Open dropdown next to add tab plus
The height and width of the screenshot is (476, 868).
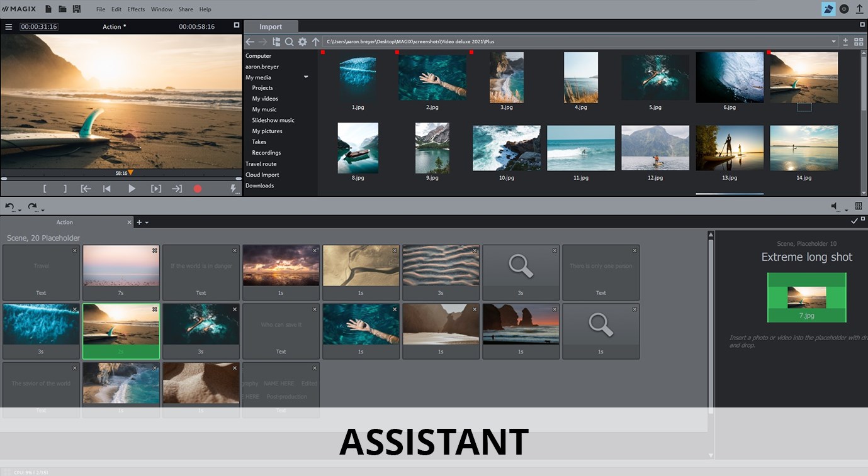pyautogui.click(x=147, y=223)
